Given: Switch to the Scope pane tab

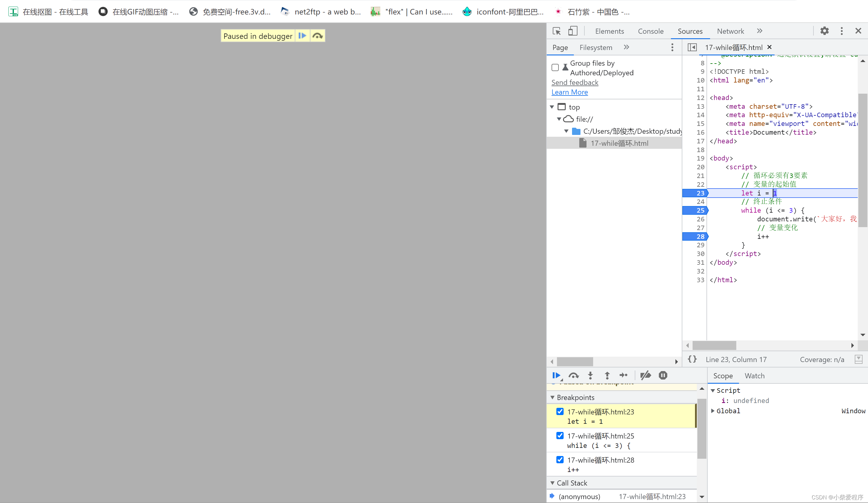Looking at the screenshot, I should [x=723, y=376].
